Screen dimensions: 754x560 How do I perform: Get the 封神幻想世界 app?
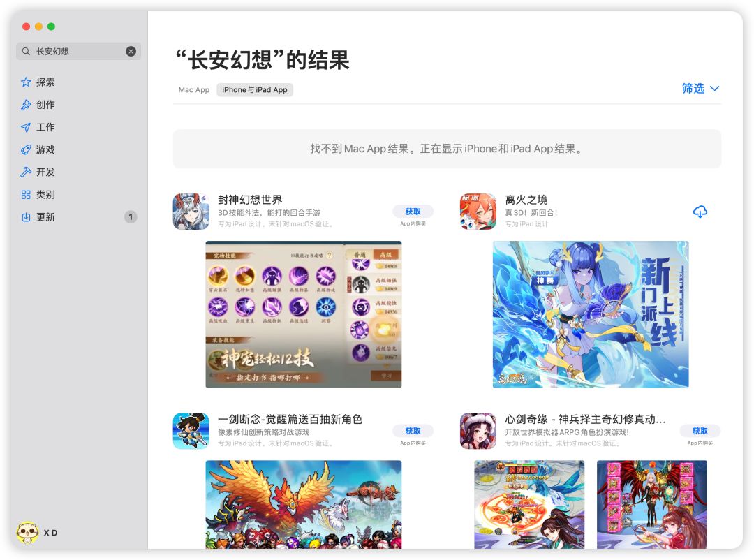(x=413, y=212)
